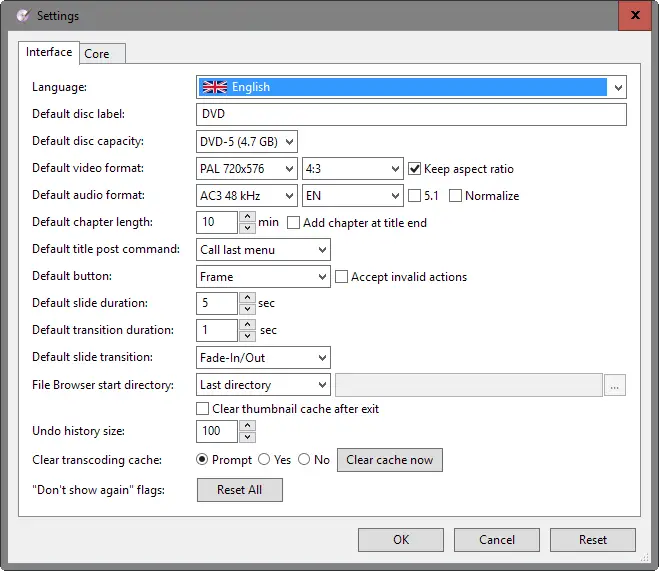Open the AC3 48 kHz audio format dropdown
The width and height of the screenshot is (659, 571).
tap(247, 195)
